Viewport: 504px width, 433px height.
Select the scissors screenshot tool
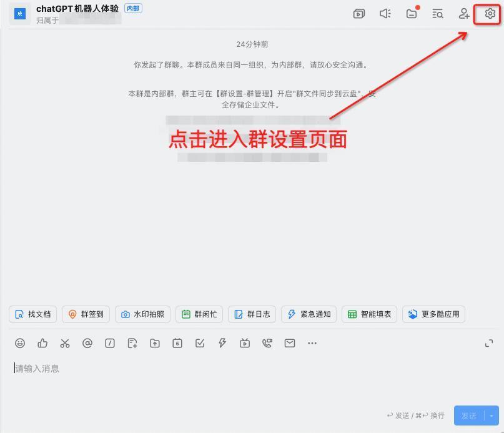coord(64,343)
